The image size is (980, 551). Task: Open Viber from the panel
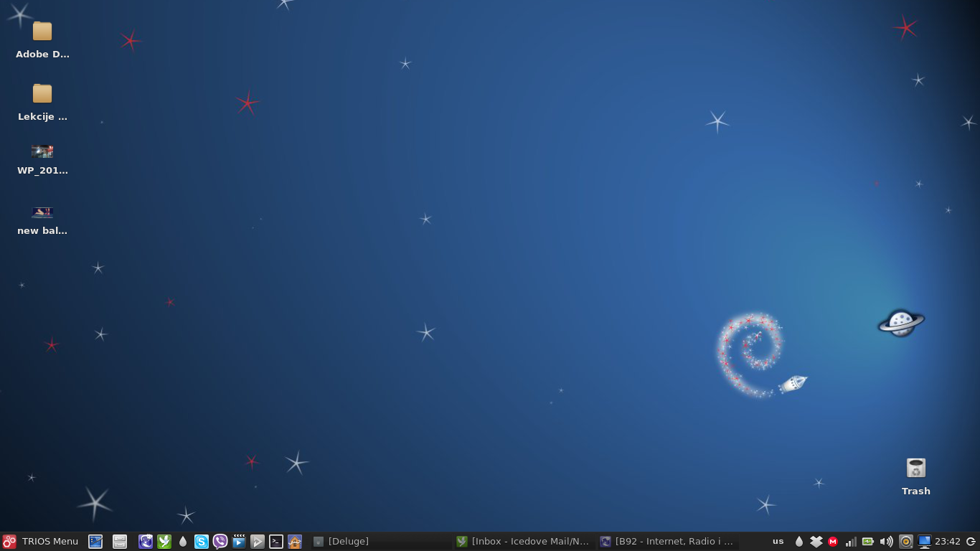point(220,542)
